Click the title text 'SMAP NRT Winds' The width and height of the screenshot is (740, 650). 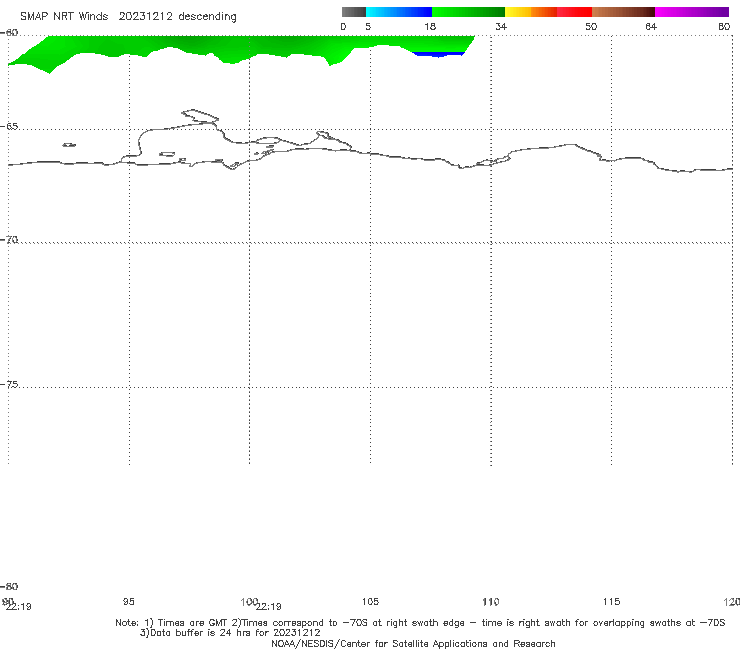click(64, 16)
